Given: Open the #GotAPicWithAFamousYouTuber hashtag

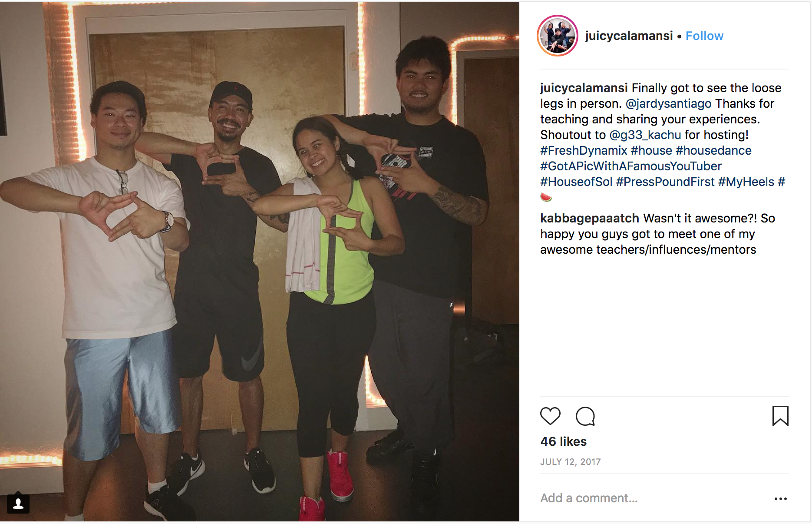Looking at the screenshot, I should [631, 166].
